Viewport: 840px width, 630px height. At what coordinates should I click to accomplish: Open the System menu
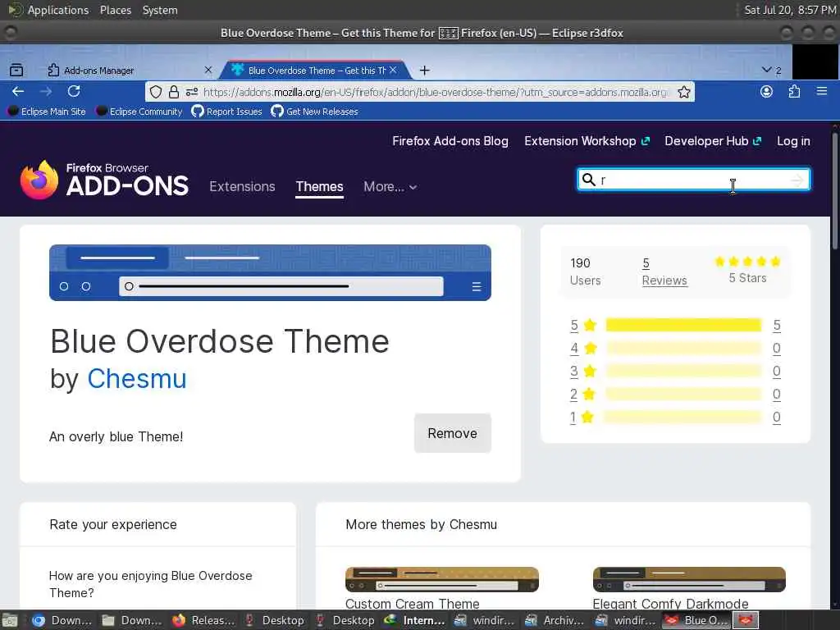(x=160, y=10)
